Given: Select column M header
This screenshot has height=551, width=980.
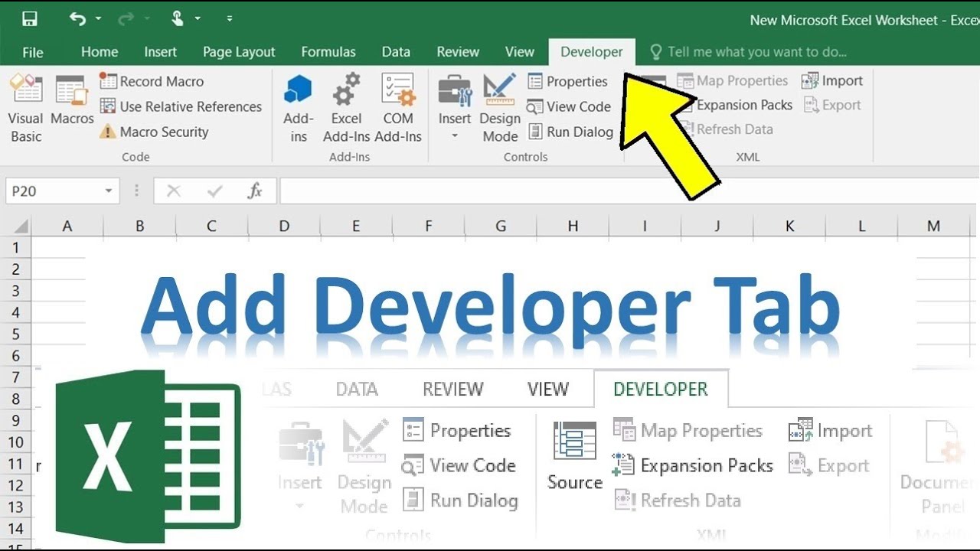Looking at the screenshot, I should coord(933,226).
